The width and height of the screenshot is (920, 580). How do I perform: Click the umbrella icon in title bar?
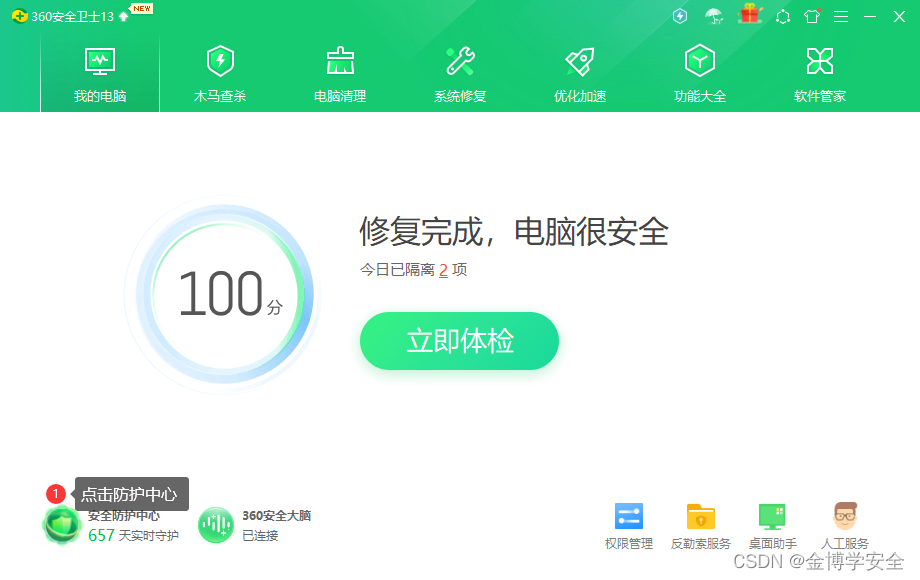713,16
